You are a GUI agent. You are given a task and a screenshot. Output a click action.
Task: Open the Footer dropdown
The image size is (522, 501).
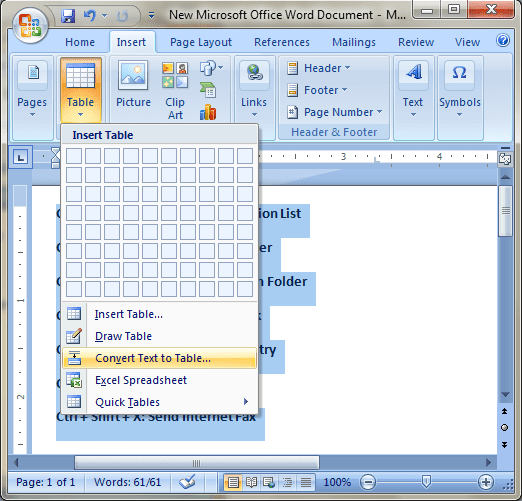[317, 90]
